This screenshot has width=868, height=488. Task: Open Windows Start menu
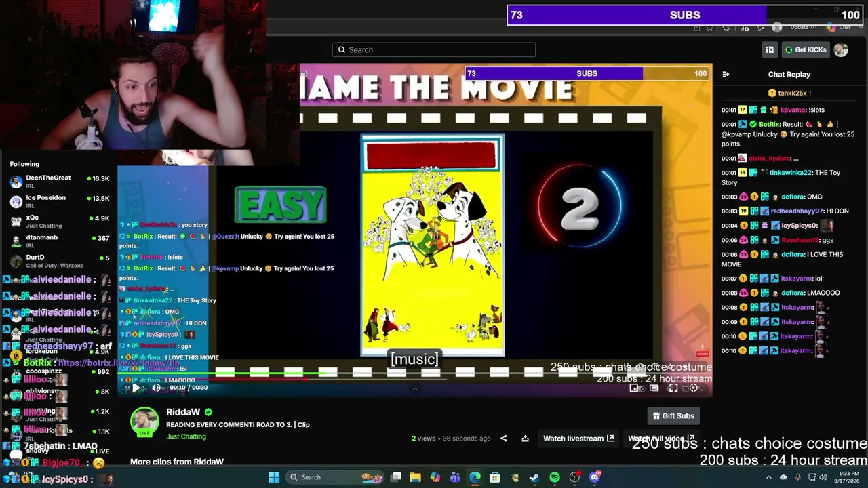[x=274, y=477]
